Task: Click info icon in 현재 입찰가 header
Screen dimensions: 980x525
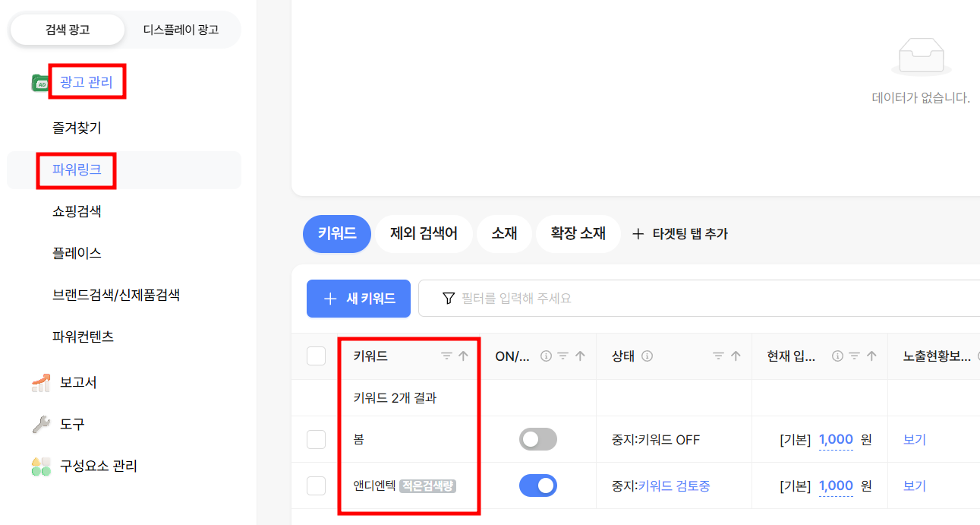Action: click(837, 356)
